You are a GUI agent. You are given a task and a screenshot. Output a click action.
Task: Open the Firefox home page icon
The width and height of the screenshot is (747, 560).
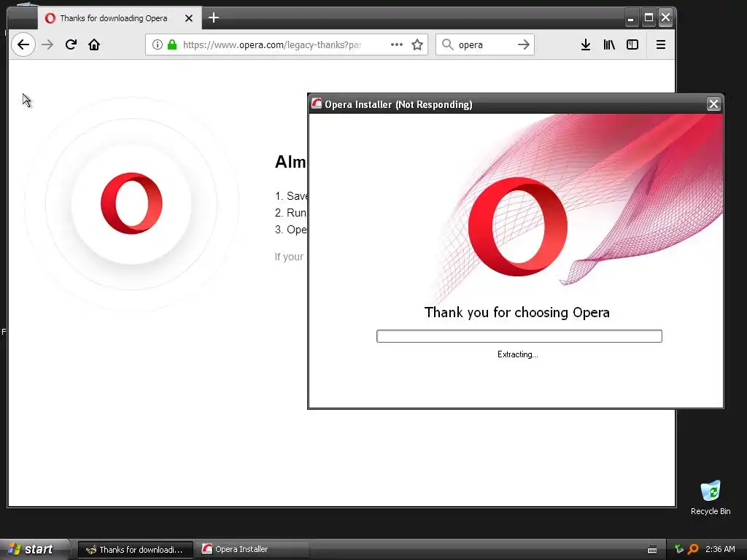[x=94, y=44]
